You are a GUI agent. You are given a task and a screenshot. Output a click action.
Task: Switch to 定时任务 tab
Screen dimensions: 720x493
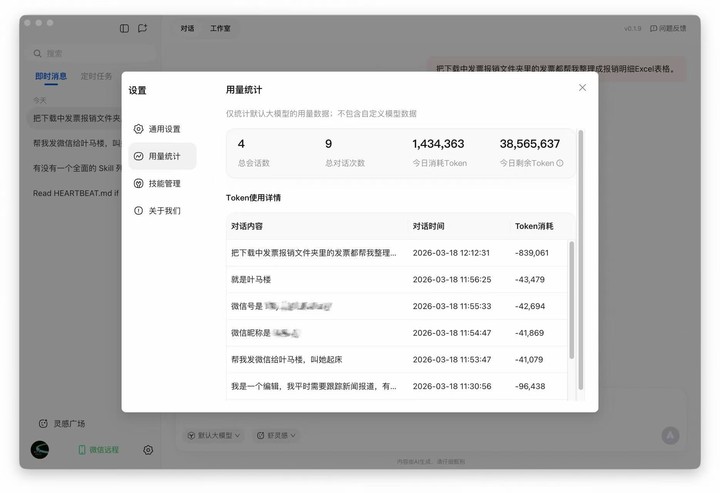pyautogui.click(x=96, y=76)
